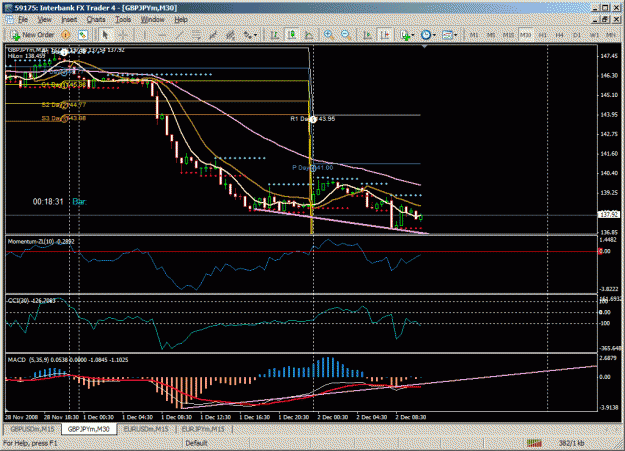Open the indicators list dropdown

point(407,35)
